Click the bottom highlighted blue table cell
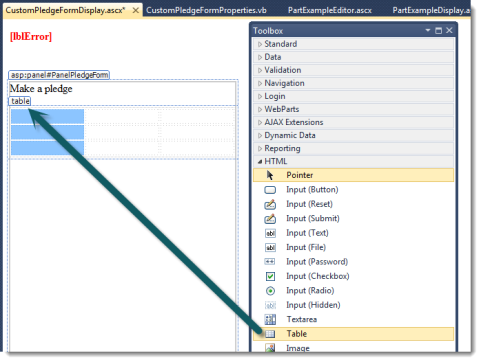Image resolution: width=481 pixels, height=362 pixels. pos(47,148)
